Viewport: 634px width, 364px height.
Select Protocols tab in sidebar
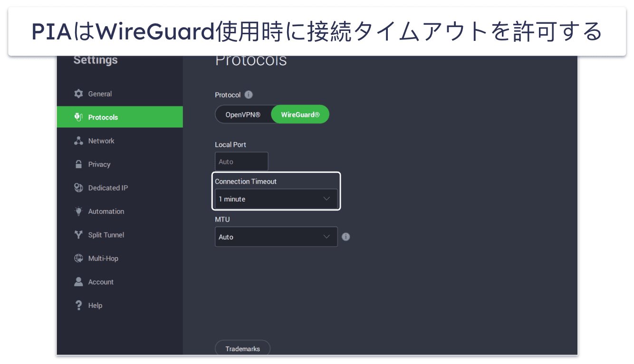pos(120,117)
